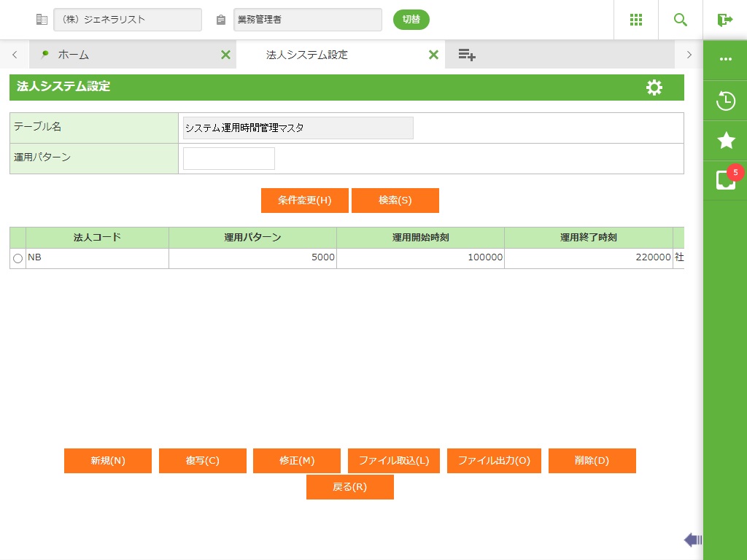Click the 検索(S) button
The height and width of the screenshot is (560, 747).
coord(395,201)
